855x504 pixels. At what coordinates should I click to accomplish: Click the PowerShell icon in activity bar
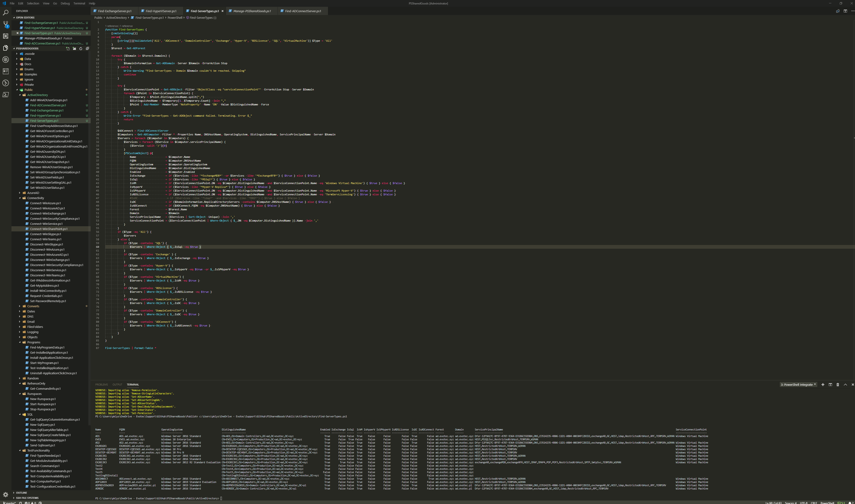(x=5, y=95)
